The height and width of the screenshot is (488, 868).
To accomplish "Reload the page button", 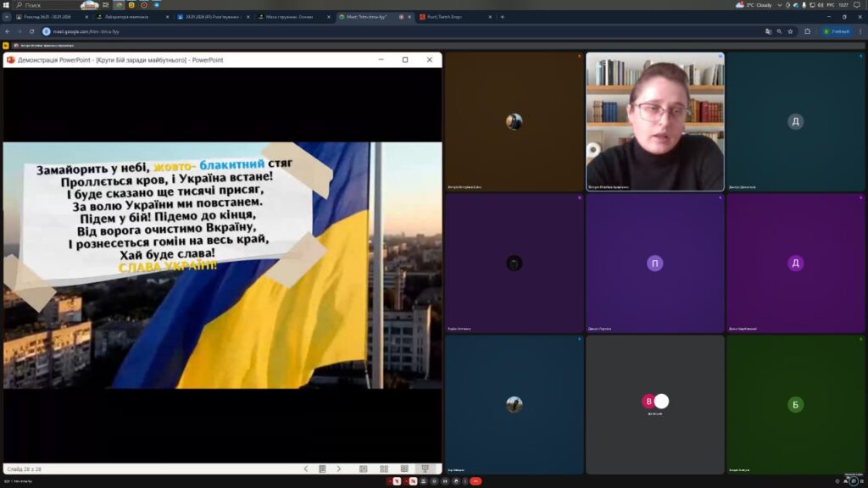I will (x=32, y=31).
